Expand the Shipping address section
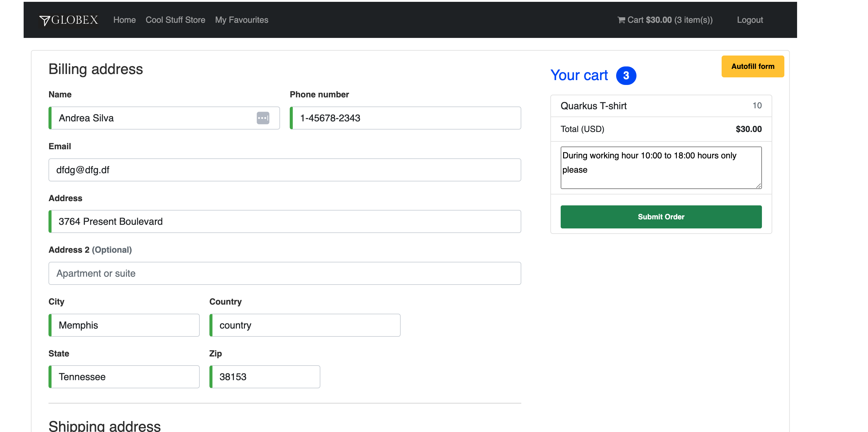Screen dimensions: 868x432 [x=105, y=426]
